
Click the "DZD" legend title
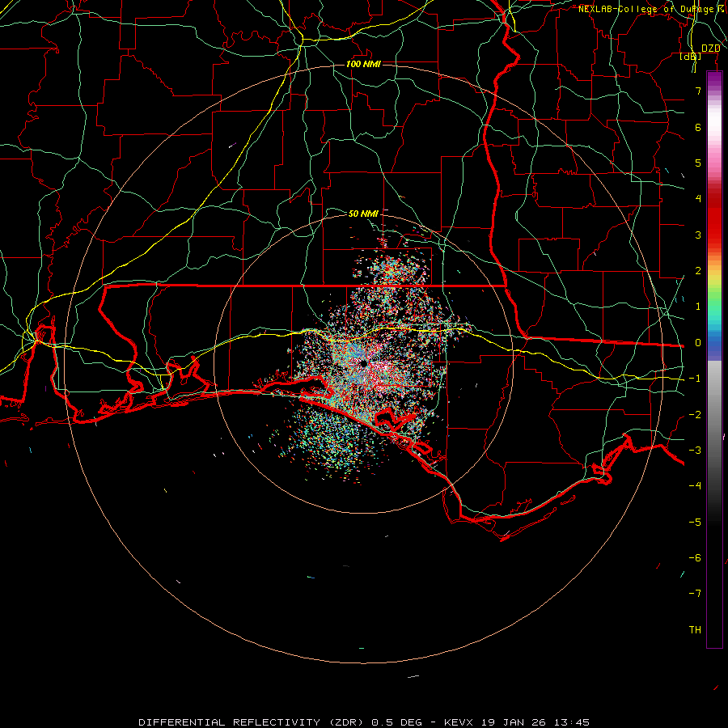coord(710,49)
